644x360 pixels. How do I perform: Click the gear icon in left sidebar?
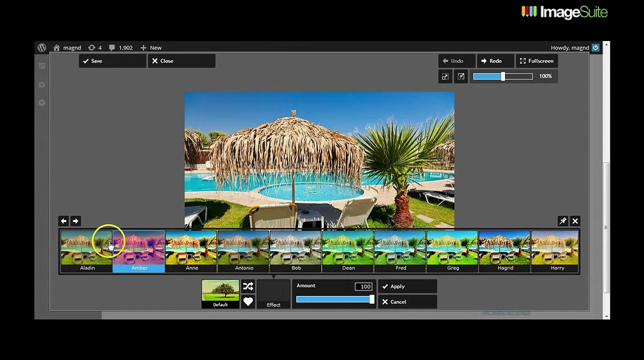pyautogui.click(x=42, y=85)
